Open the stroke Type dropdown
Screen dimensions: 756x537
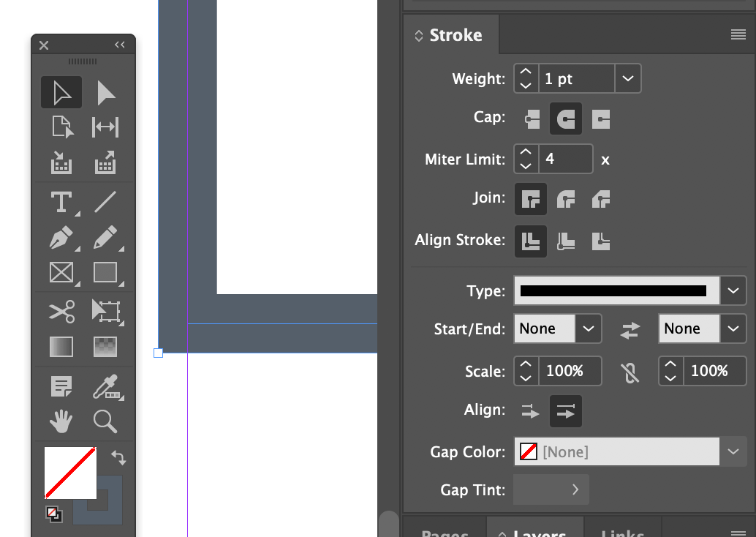[x=733, y=290]
